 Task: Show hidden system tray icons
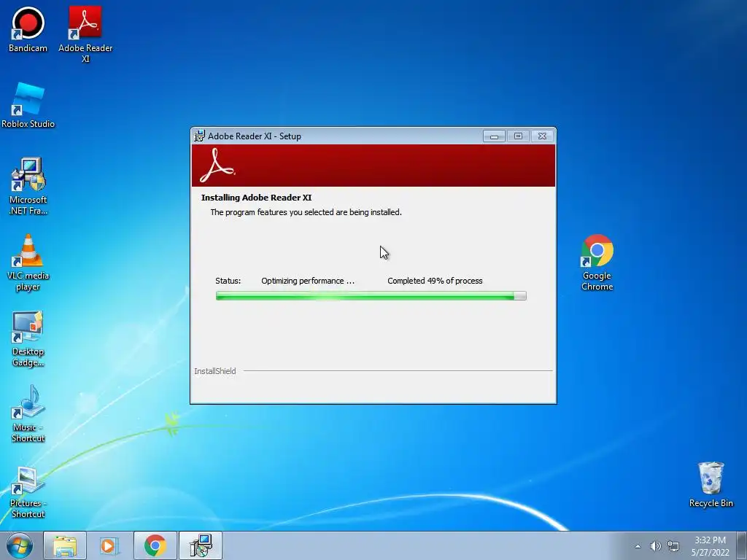[x=638, y=546]
